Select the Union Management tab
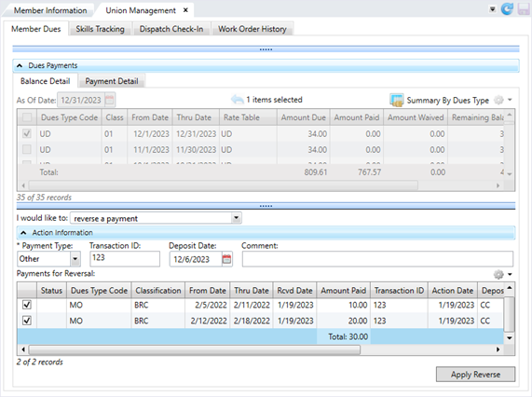The image size is (532, 397). tap(141, 10)
